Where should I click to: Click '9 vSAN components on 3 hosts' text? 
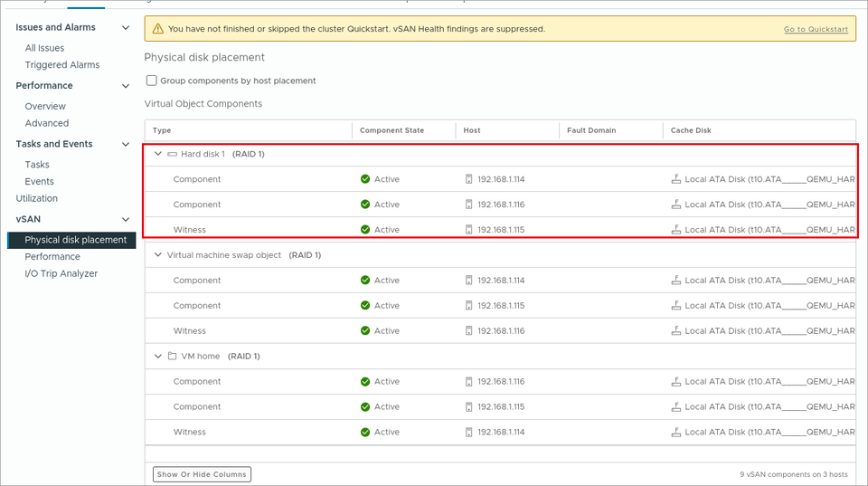[x=793, y=474]
